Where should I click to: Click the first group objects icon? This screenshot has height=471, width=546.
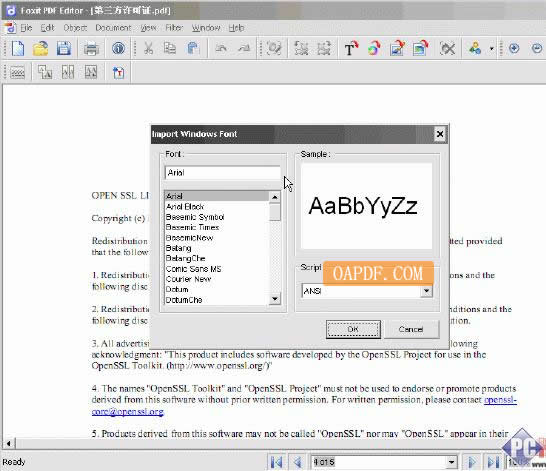[x=301, y=48]
